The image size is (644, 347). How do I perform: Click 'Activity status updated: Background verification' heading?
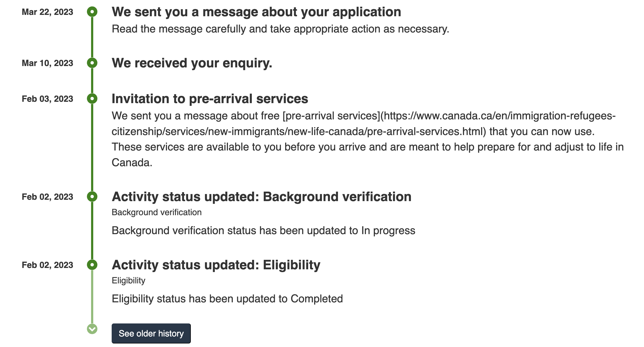pyautogui.click(x=262, y=197)
